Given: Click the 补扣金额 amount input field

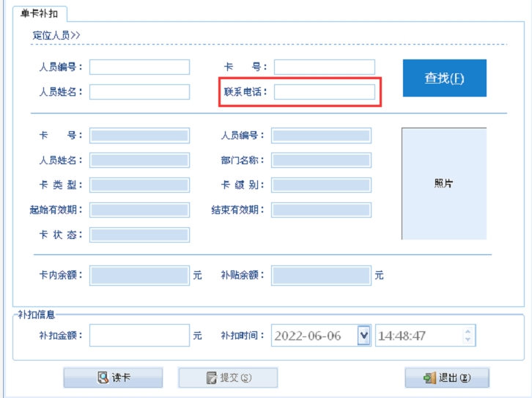Looking at the screenshot, I should (139, 336).
